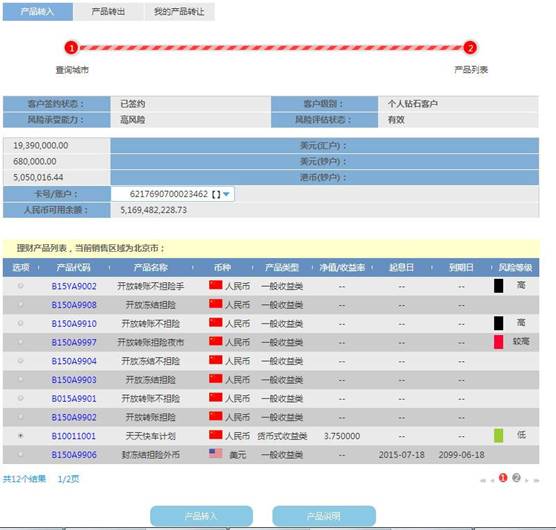Click step 2 red circle marker
The height and width of the screenshot is (530, 556).
(x=470, y=48)
